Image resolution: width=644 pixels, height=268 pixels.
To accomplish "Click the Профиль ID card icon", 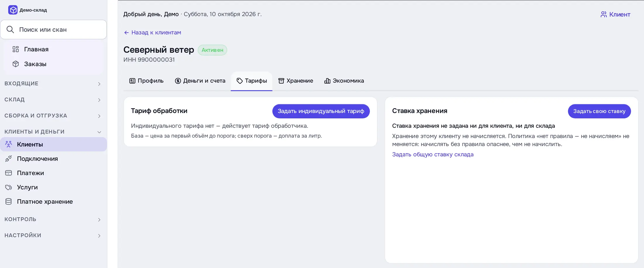I will click(132, 81).
